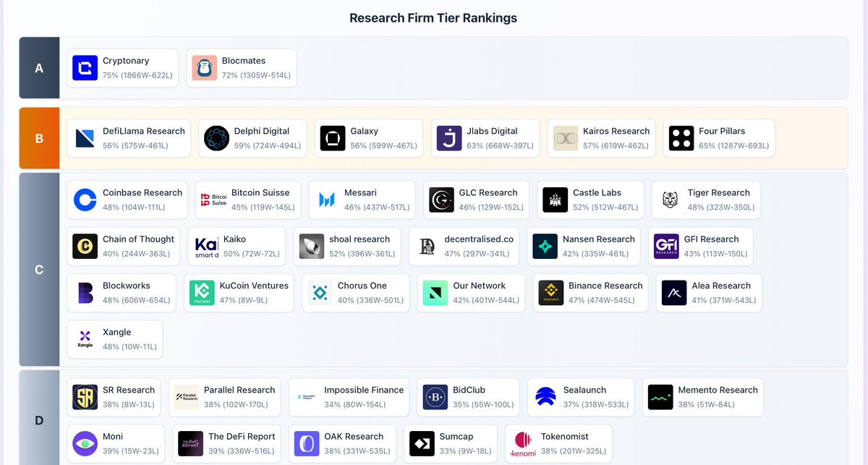The image size is (868, 465).
Task: Click Xangle's 48% (10W-11L) record
Action: coord(129,346)
